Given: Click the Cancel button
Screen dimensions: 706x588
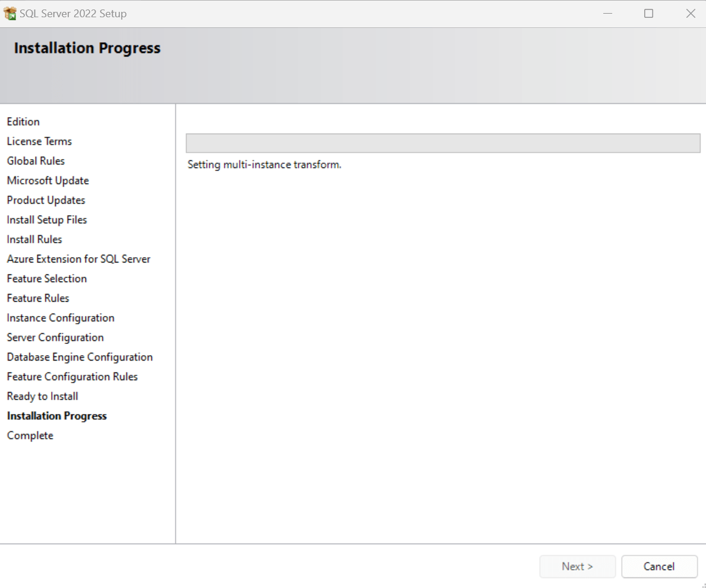Looking at the screenshot, I should click(659, 567).
